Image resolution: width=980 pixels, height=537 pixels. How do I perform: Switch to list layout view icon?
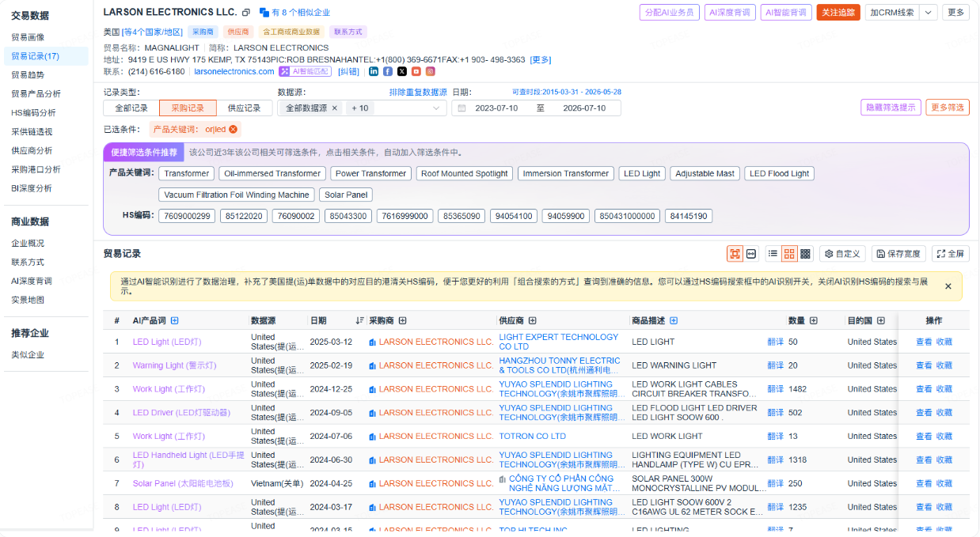pyautogui.click(x=773, y=254)
